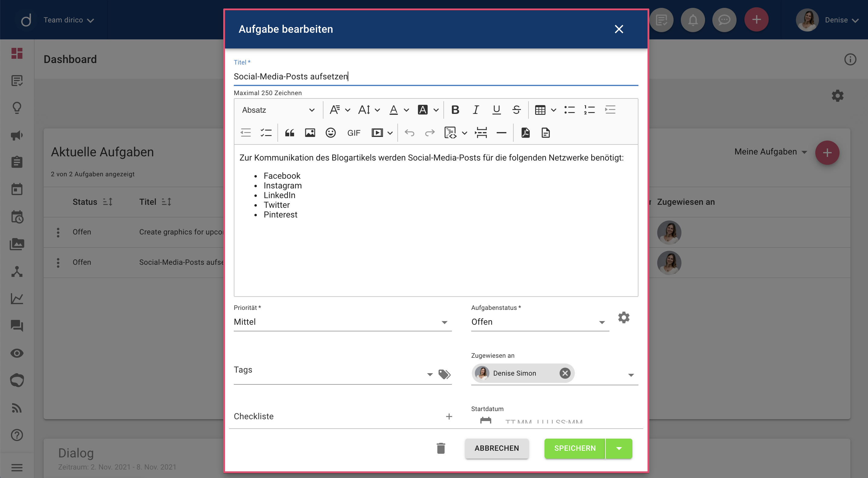Open the monitoring eye in sidebar
Screen dimensions: 868x478
tap(17, 353)
